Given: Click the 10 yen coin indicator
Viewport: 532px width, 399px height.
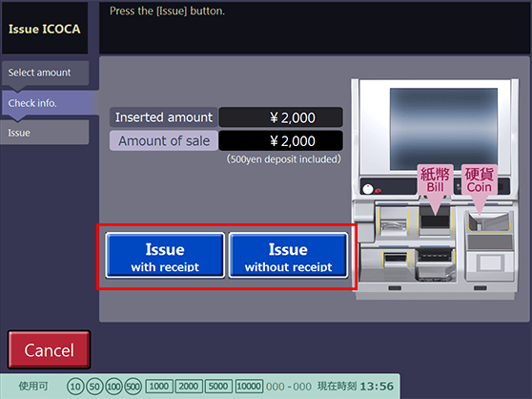Looking at the screenshot, I should pos(75,387).
